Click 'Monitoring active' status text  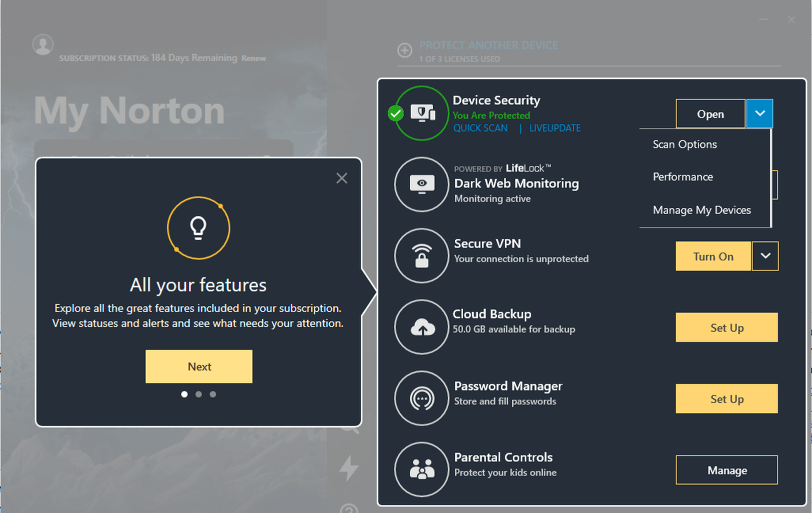pyautogui.click(x=492, y=198)
